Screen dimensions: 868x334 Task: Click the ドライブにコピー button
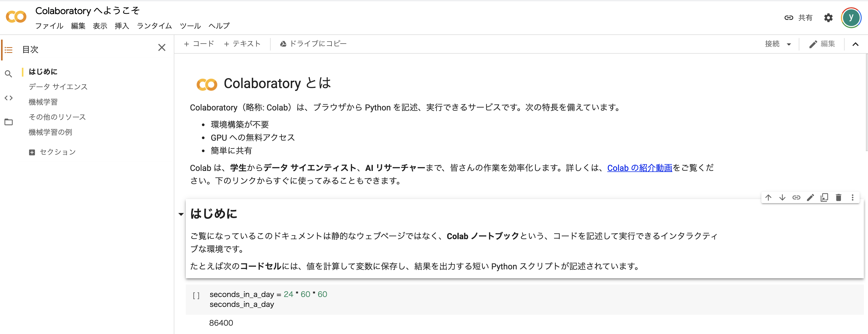pyautogui.click(x=313, y=44)
